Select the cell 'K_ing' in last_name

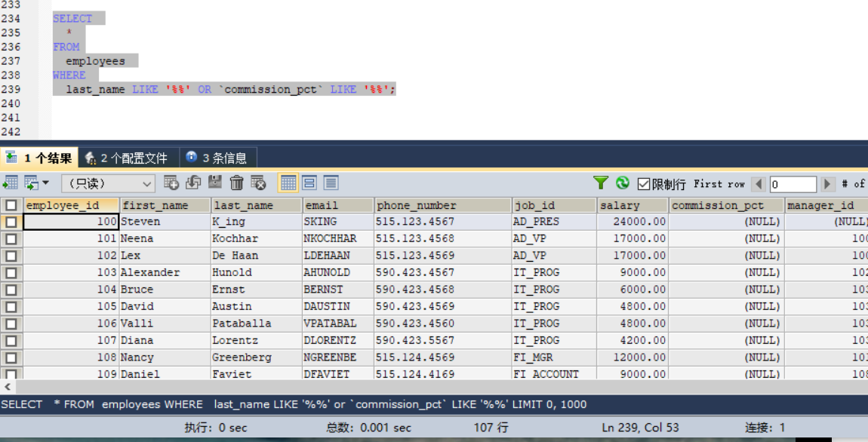[x=257, y=222]
